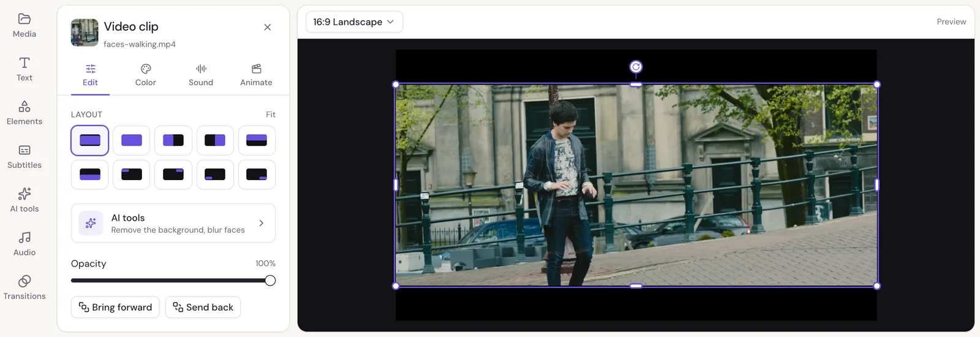Switch to the Sound tab

point(201,75)
